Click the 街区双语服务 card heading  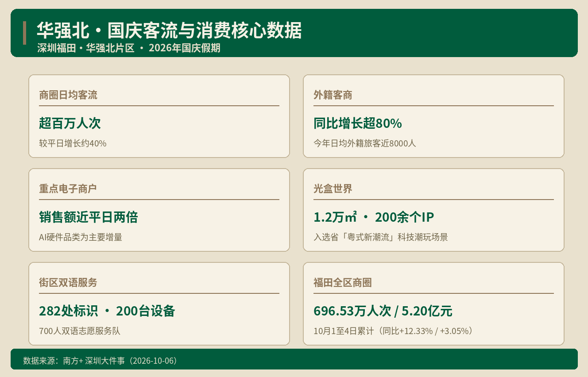point(68,283)
